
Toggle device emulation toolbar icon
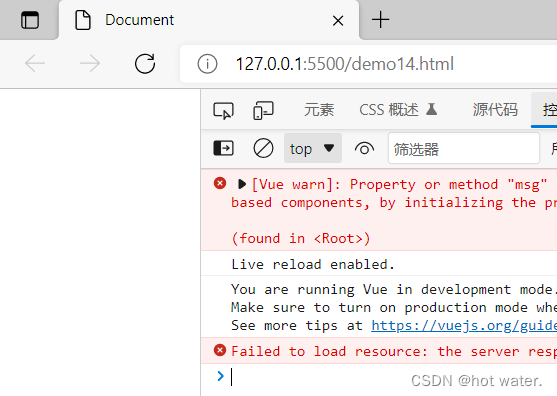263,110
